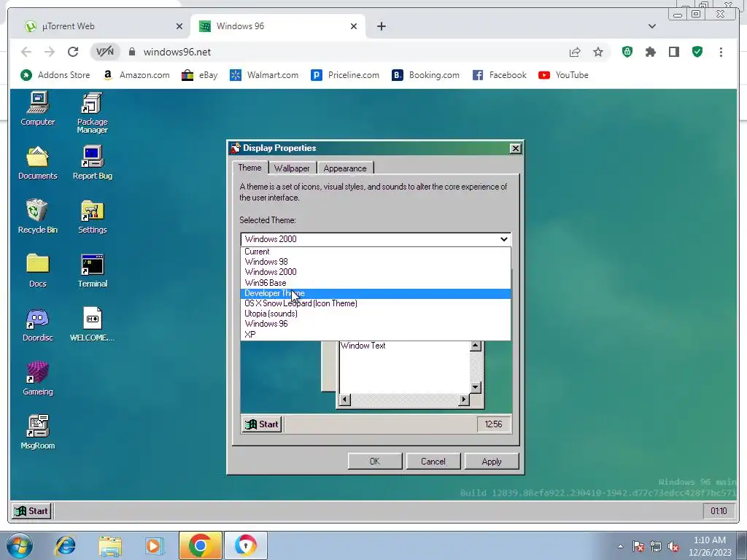The height and width of the screenshot is (560, 747).
Task: Click the VPN badge in address bar
Action: click(105, 52)
